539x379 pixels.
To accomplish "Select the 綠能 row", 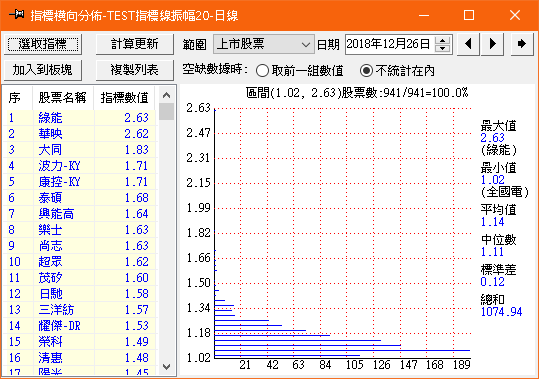I will point(79,118).
